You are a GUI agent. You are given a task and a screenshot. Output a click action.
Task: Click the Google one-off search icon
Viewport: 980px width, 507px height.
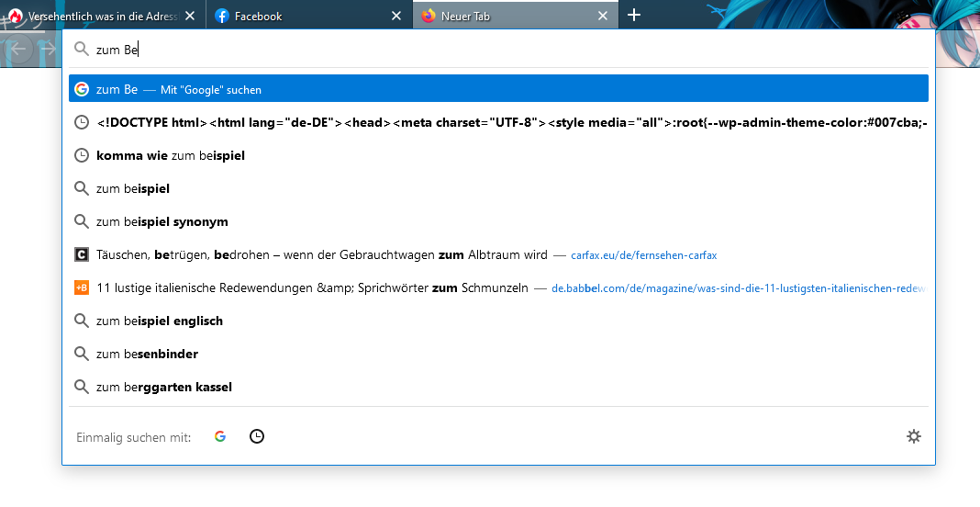tap(220, 436)
